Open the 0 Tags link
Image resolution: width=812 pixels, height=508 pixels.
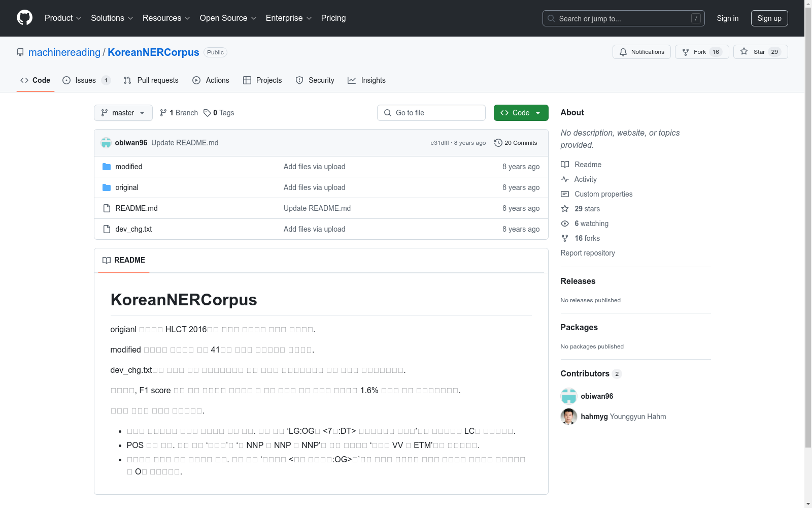[x=219, y=113]
